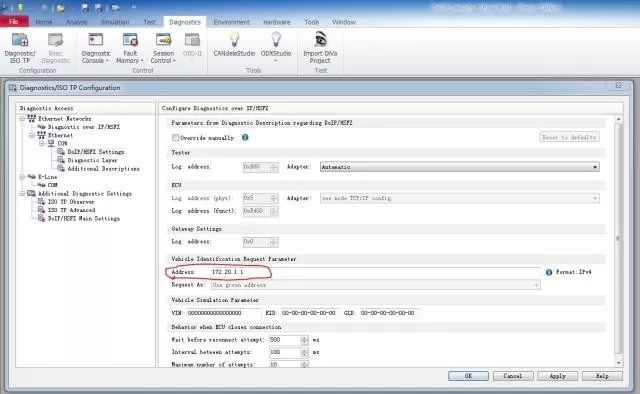
Task: Switch to the Hardware ribbon tab
Action: click(276, 22)
